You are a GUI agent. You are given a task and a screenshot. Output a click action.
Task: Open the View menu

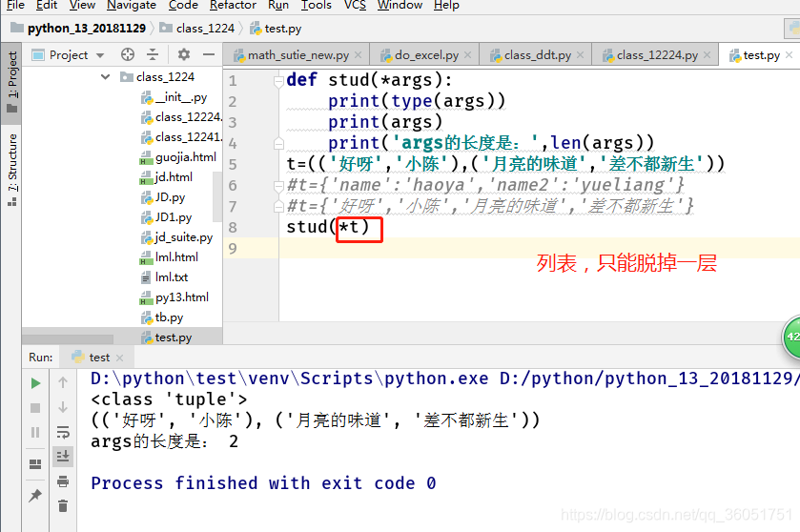82,5
